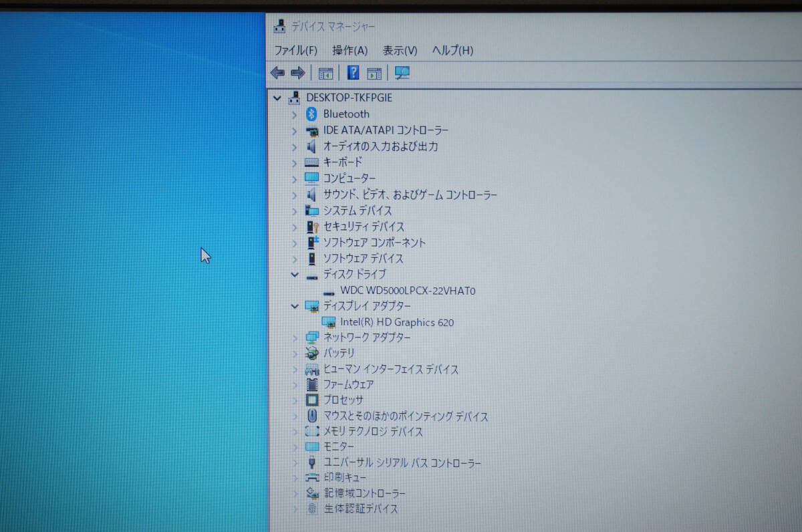Click the ソフトウェア デバイス icon
802x532 pixels.
[x=311, y=258]
